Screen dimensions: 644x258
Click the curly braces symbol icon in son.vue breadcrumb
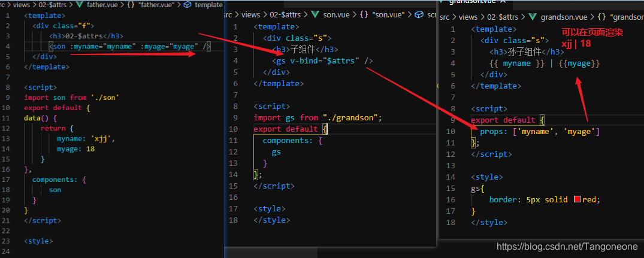[364, 14]
